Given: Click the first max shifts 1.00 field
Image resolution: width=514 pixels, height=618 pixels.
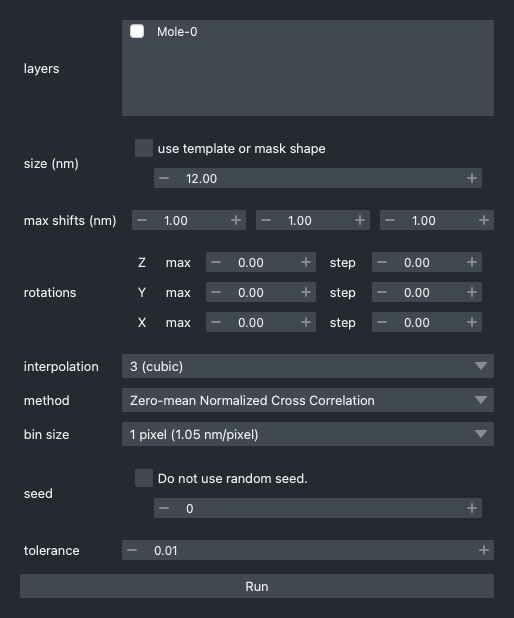Looking at the screenshot, I should tap(189, 220).
